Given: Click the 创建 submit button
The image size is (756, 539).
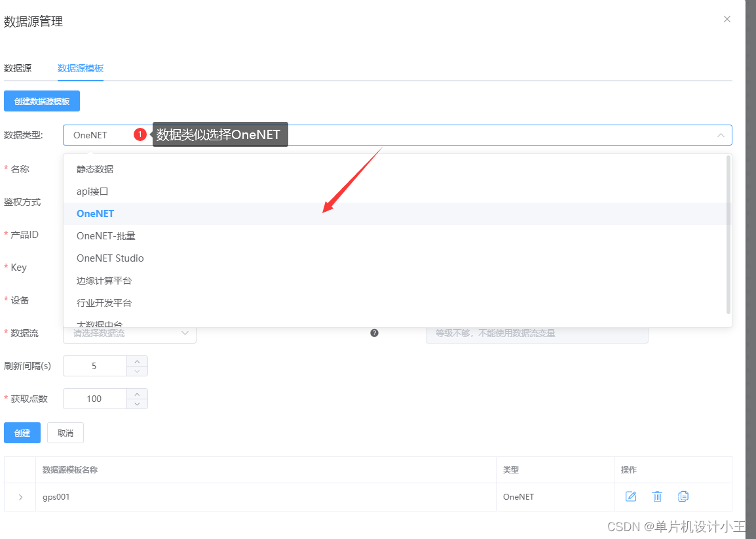Looking at the screenshot, I should click(x=22, y=433).
